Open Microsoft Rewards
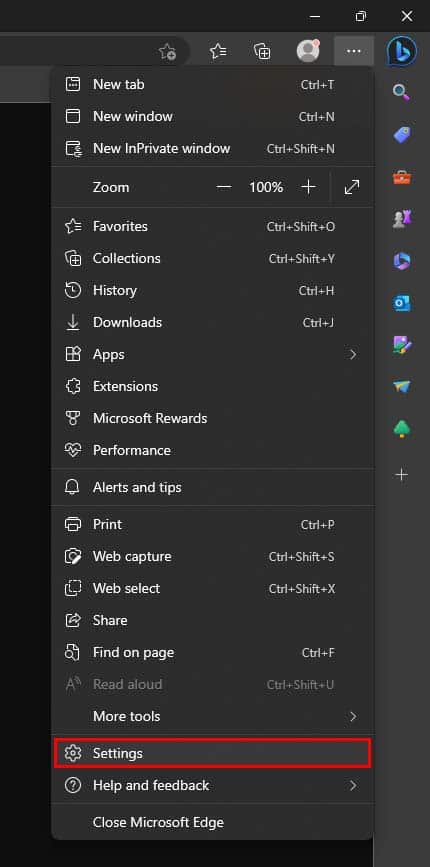430x867 pixels. [213, 419]
